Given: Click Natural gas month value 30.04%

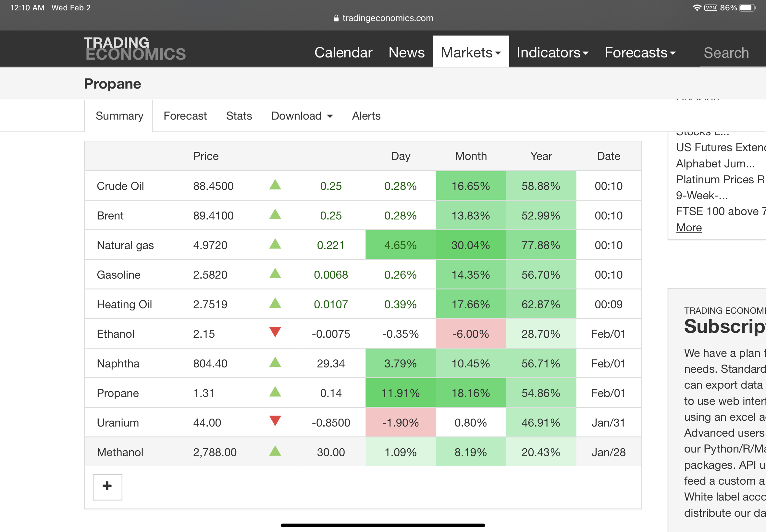Looking at the screenshot, I should click(x=471, y=245).
